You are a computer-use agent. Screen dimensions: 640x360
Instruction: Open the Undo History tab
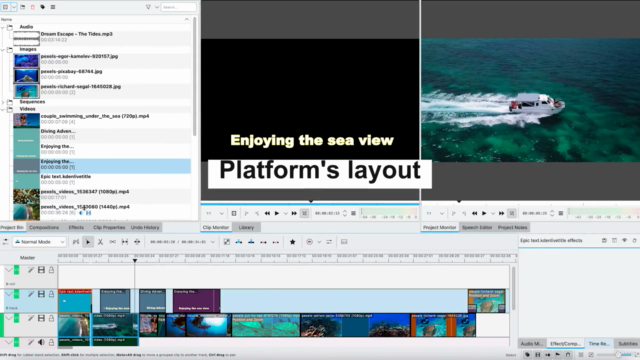coord(145,227)
